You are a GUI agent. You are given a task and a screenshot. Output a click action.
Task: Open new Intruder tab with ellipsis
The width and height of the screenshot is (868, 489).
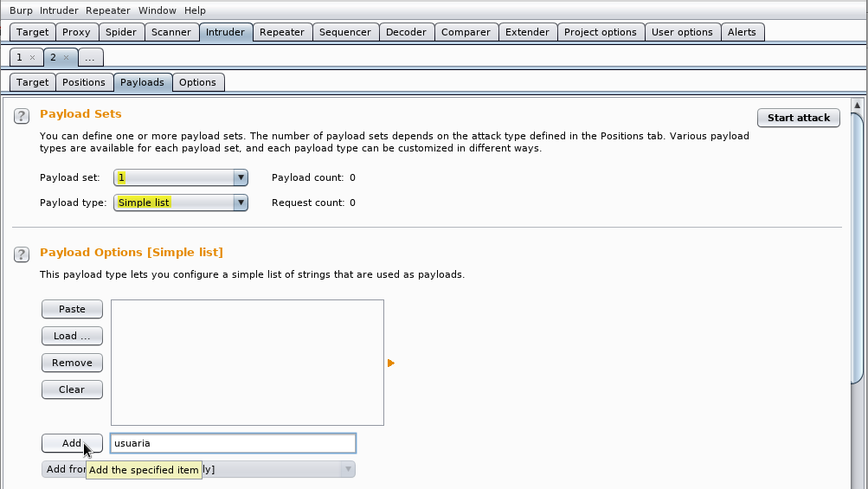[90, 58]
